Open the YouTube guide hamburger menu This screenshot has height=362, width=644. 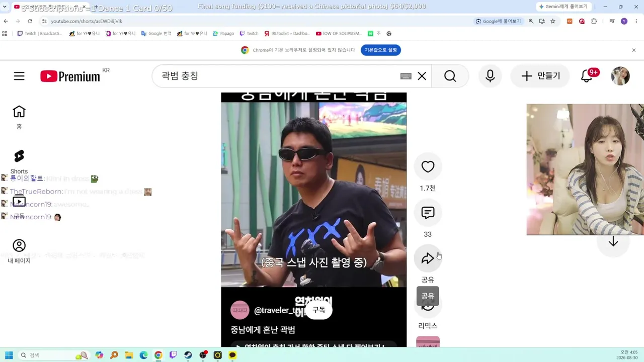coord(19,76)
